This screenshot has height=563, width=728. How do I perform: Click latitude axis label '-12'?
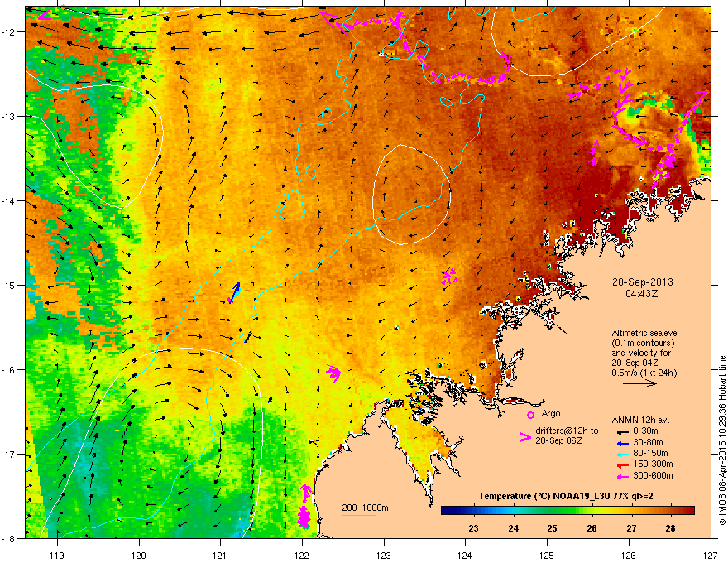(9, 32)
